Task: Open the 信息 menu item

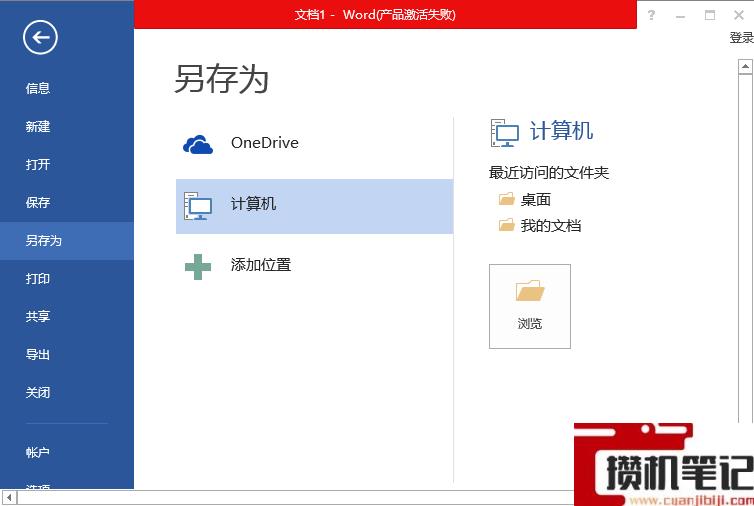Action: (x=67, y=89)
